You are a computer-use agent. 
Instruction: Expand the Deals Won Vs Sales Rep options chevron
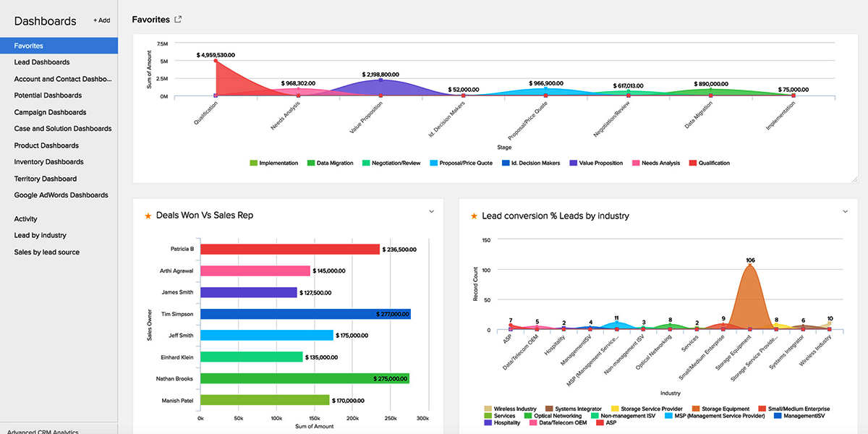point(432,211)
